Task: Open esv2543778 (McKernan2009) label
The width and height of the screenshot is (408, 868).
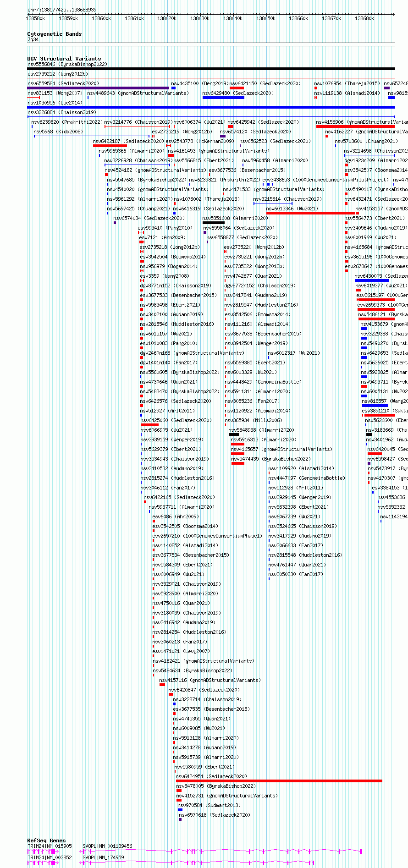Action: pyautogui.click(x=200, y=142)
